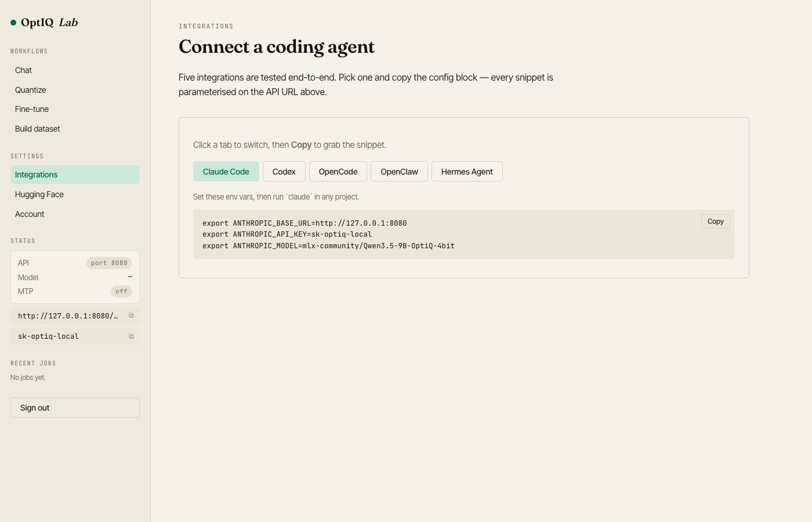This screenshot has height=522, width=812.
Task: Select Integrations in settings
Action: click(75, 175)
